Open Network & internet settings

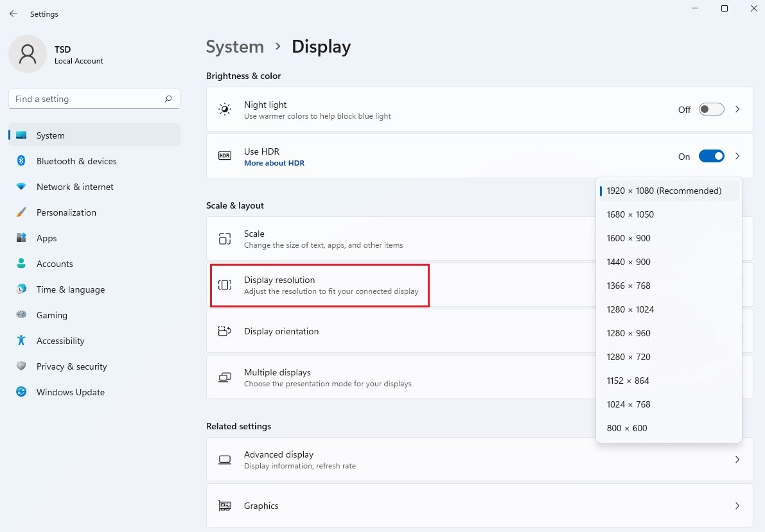75,187
